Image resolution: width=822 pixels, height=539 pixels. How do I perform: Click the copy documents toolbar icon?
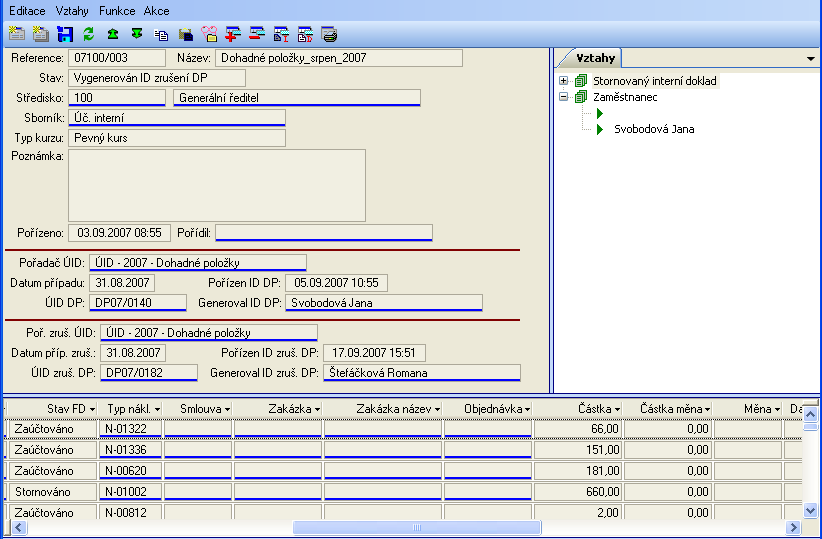point(161,35)
